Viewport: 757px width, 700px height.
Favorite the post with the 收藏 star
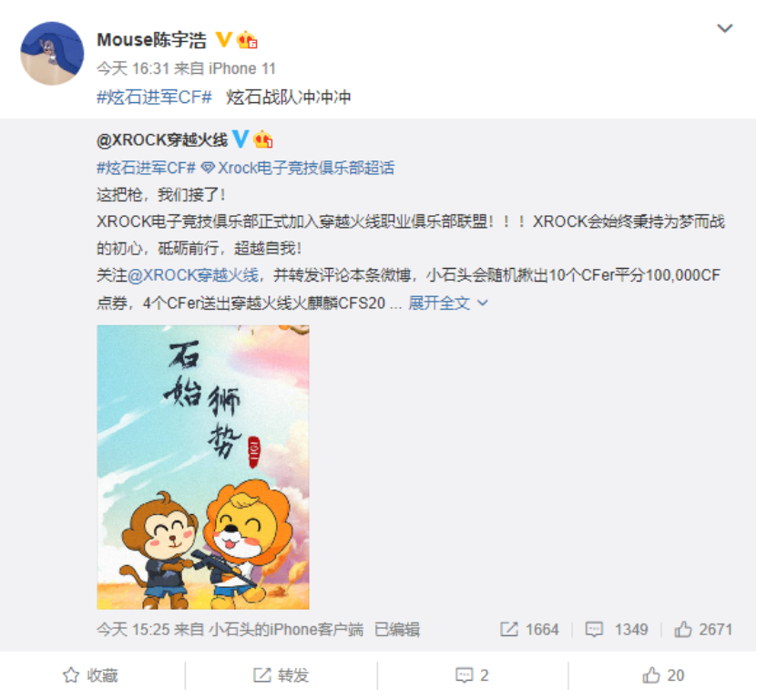90,674
